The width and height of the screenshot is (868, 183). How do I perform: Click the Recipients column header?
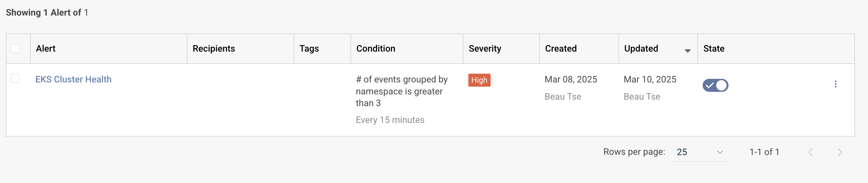(x=214, y=49)
